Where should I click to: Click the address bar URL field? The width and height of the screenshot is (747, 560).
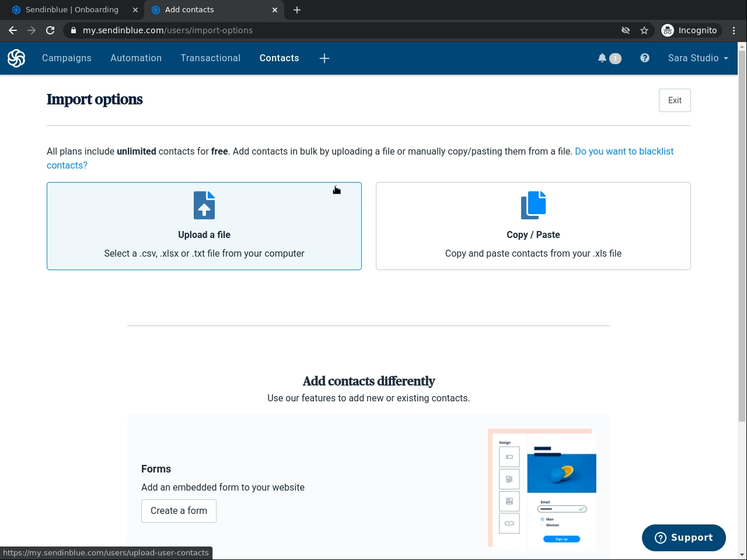coord(344,30)
